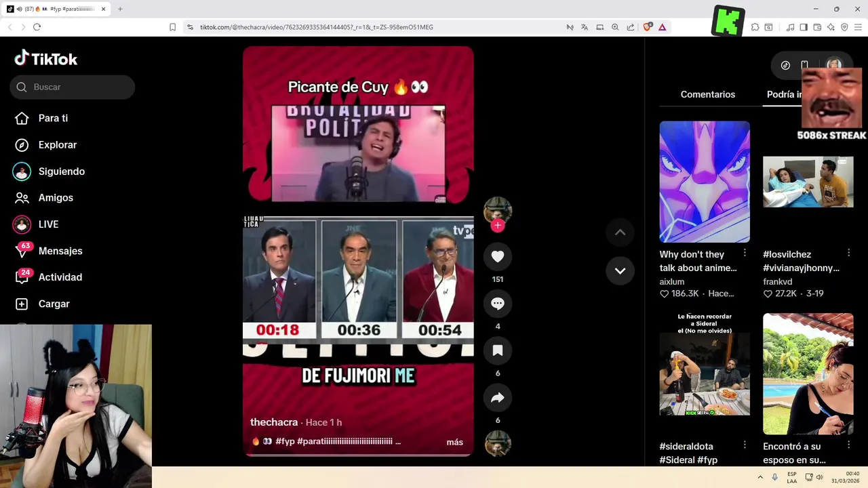The width and height of the screenshot is (868, 488).
Task: Open Leo AI sparkle icon
Action: pos(831,27)
